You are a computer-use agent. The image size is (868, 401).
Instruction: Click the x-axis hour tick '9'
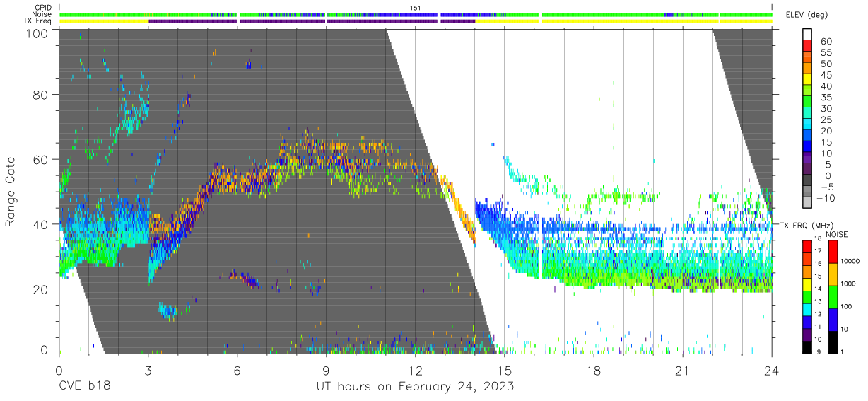[326, 370]
